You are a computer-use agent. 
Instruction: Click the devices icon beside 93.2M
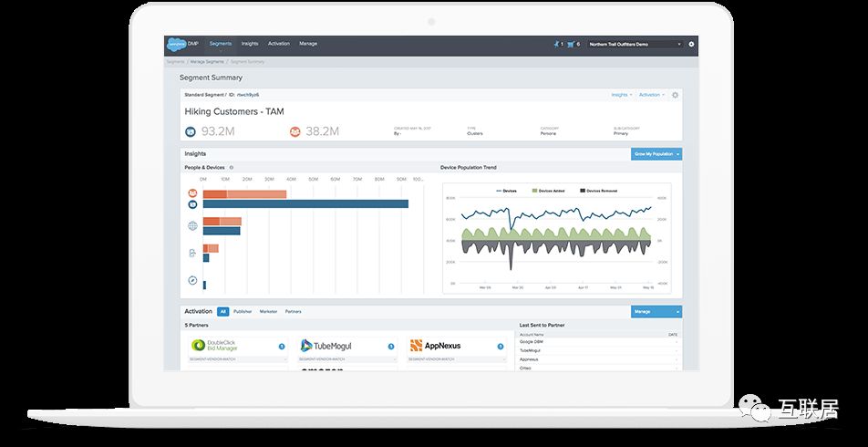pyautogui.click(x=191, y=132)
